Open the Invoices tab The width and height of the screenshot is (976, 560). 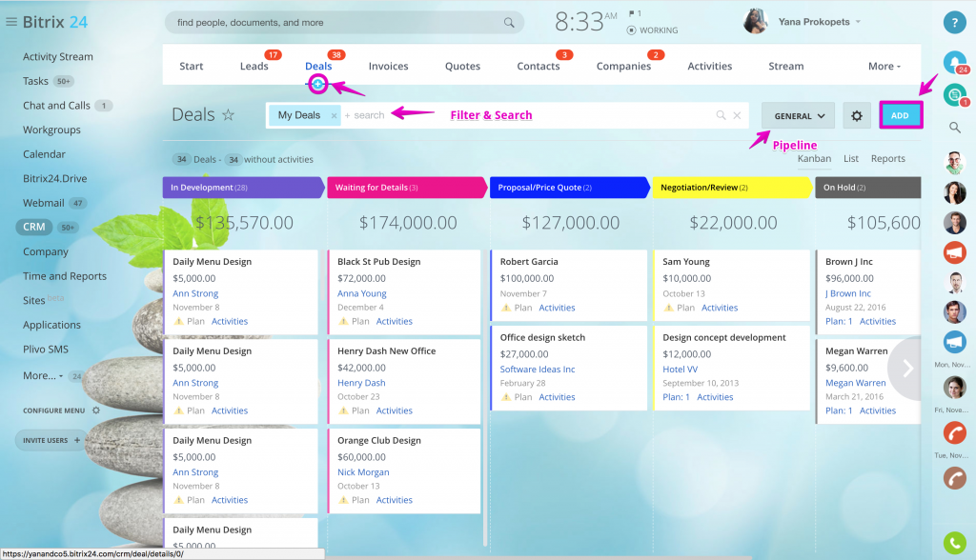(x=389, y=66)
